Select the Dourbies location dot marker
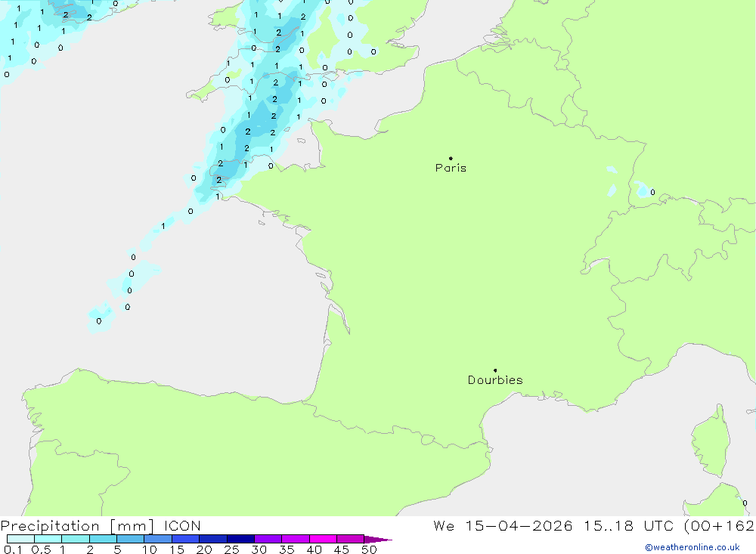Viewport: 756px width, 554px height. tap(495, 370)
